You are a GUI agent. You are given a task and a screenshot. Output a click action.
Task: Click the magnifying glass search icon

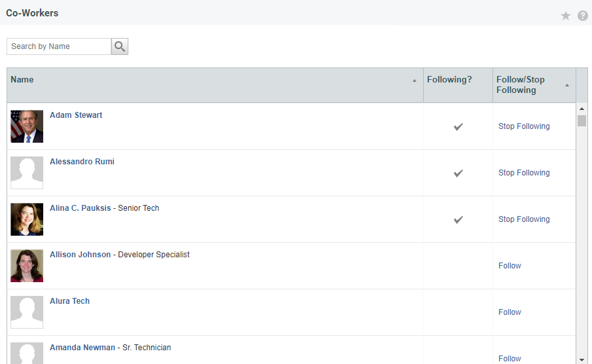(x=120, y=46)
